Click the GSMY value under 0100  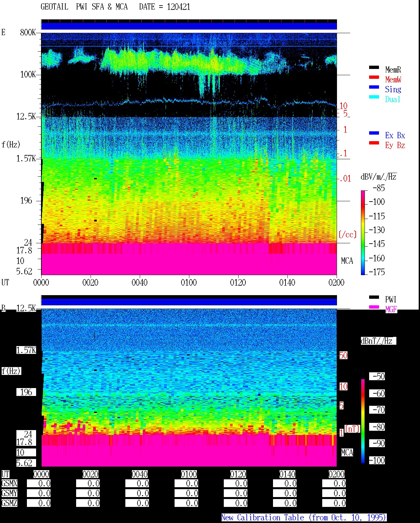[x=186, y=493]
